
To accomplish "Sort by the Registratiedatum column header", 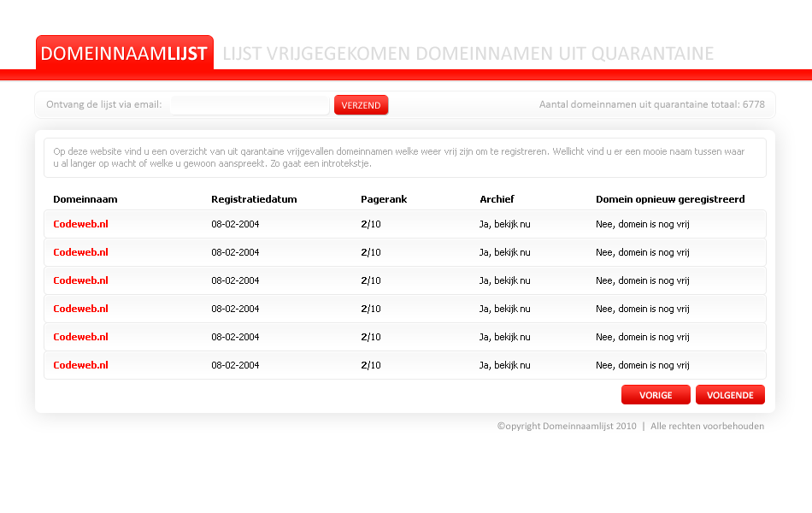I will [x=254, y=199].
